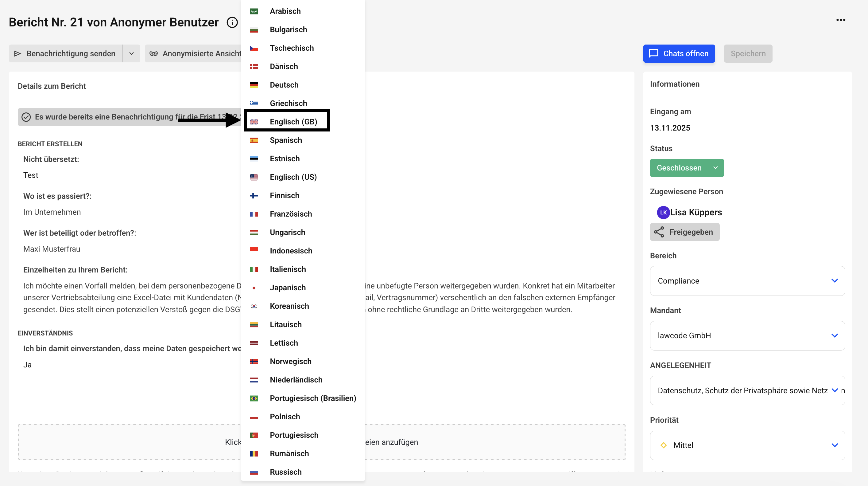Choose Französisch in the language menu
Image resolution: width=868 pixels, height=486 pixels.
pos(290,214)
